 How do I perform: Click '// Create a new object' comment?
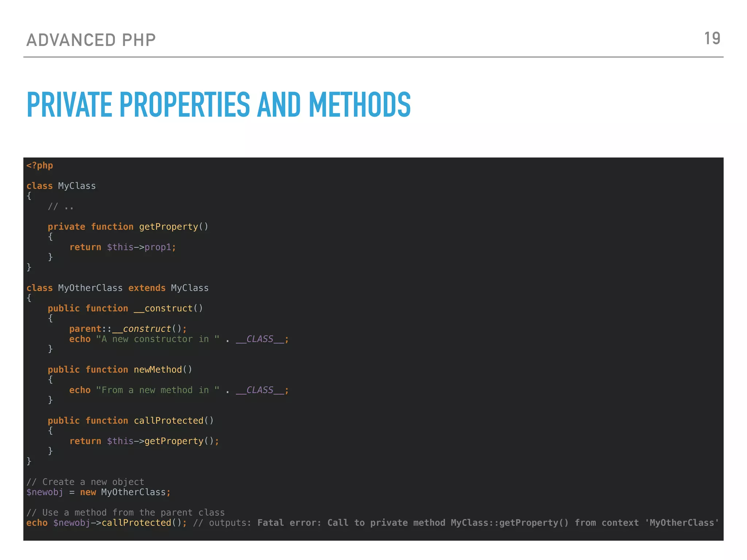[x=85, y=482]
